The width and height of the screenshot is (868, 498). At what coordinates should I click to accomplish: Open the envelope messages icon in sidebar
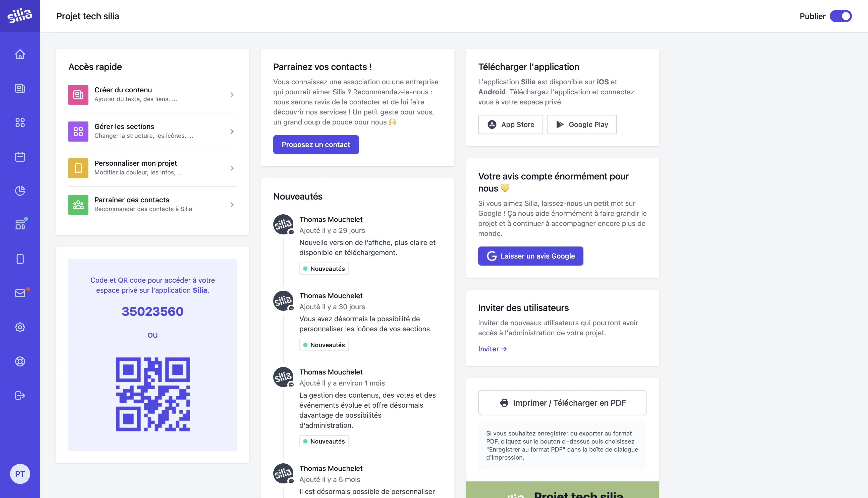[x=20, y=293]
